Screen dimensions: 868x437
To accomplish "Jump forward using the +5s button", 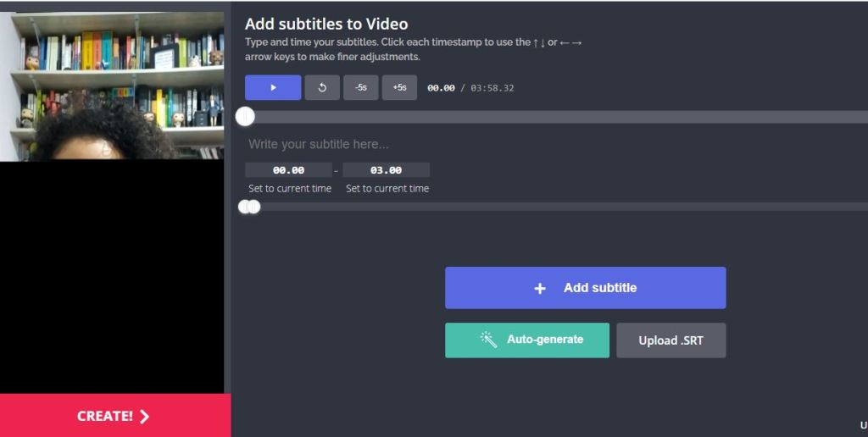I will (399, 87).
